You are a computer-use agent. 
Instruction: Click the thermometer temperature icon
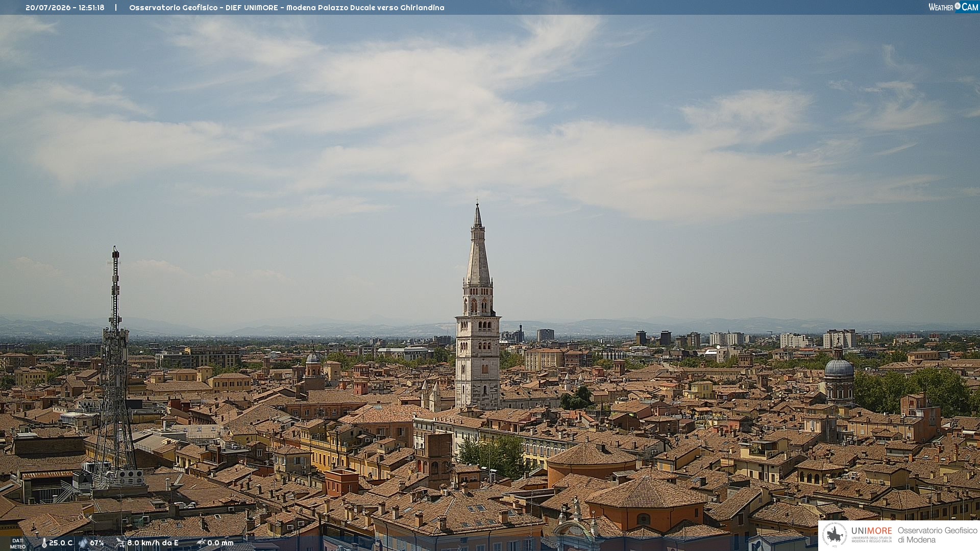(x=44, y=543)
